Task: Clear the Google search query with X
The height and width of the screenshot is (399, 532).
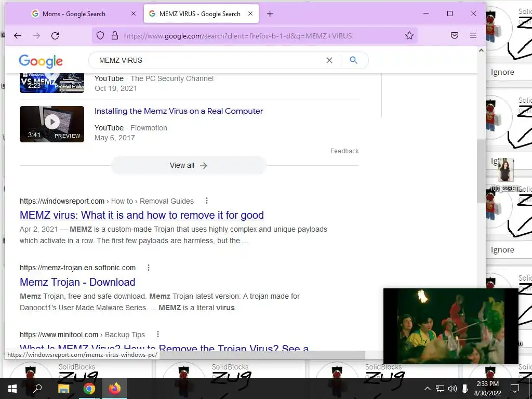Action: [329, 60]
